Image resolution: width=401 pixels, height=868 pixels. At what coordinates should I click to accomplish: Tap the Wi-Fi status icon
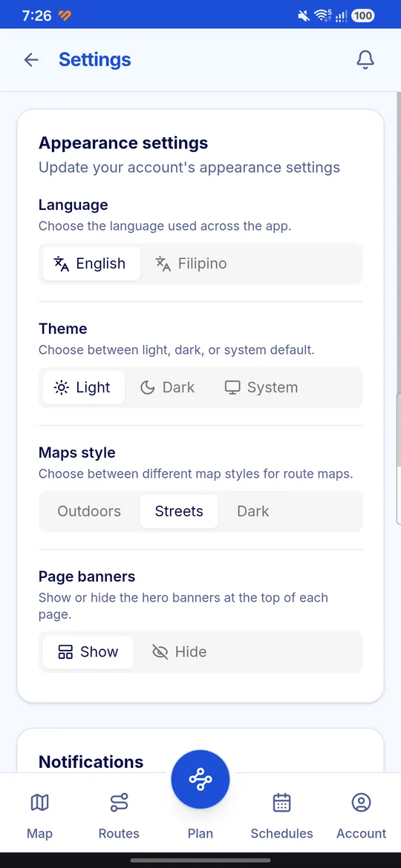pyautogui.click(x=323, y=16)
